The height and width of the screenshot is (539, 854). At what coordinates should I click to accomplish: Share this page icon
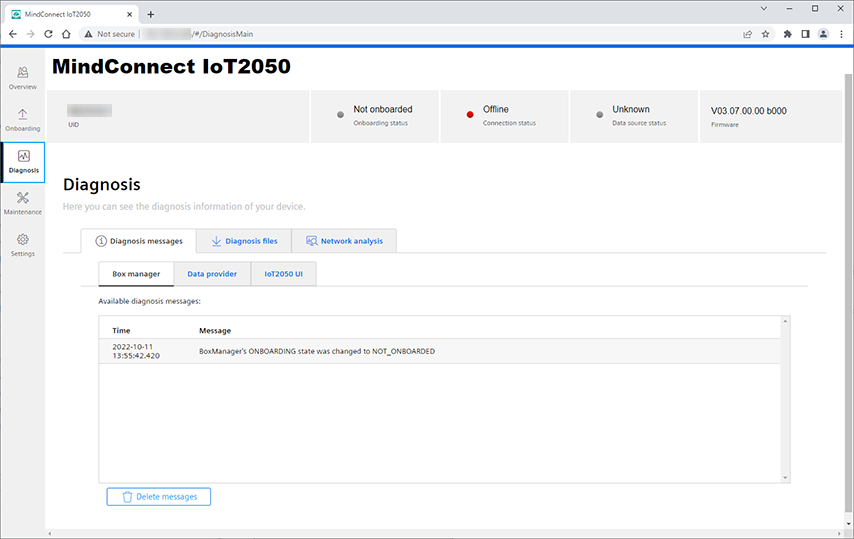tap(748, 34)
